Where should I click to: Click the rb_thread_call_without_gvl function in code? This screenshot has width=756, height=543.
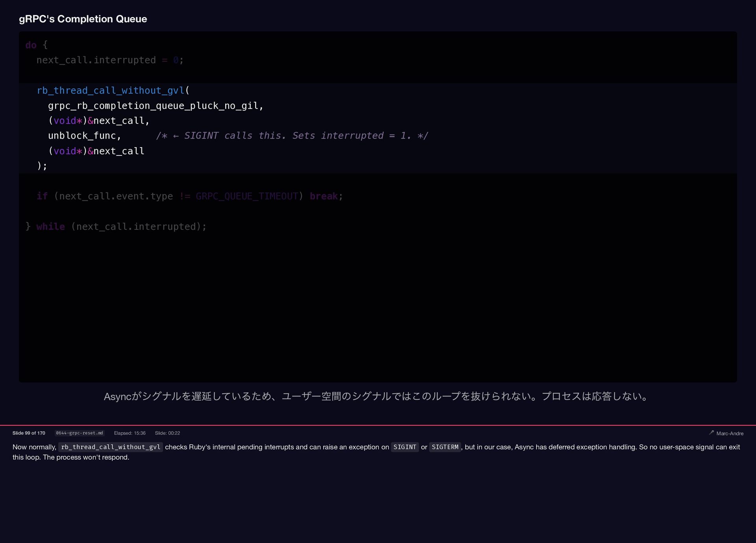click(x=110, y=90)
